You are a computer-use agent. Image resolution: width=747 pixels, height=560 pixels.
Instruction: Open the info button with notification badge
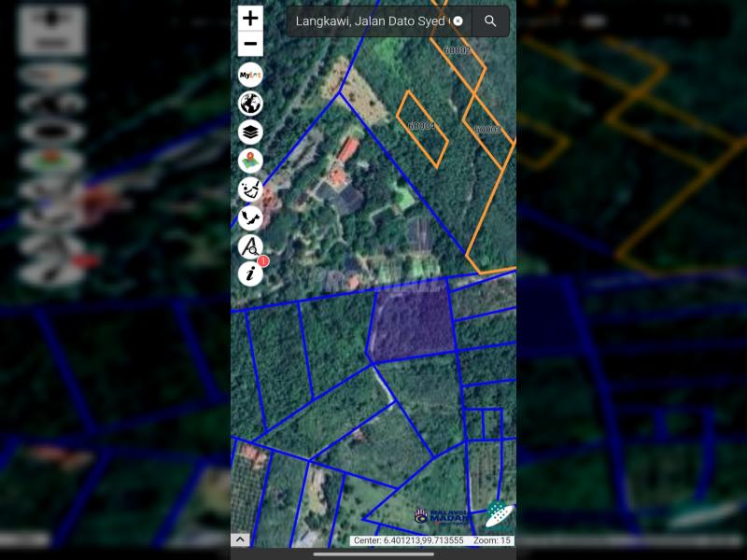(x=250, y=273)
